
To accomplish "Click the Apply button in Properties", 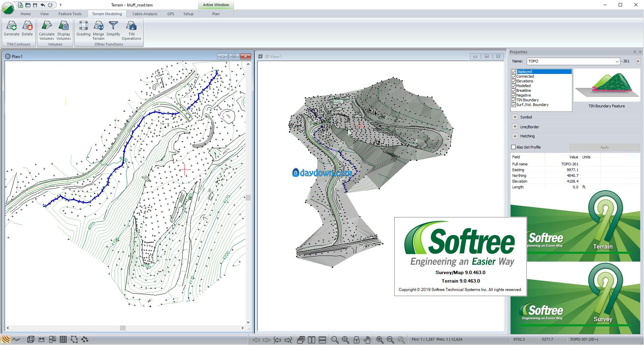I will [604, 148].
